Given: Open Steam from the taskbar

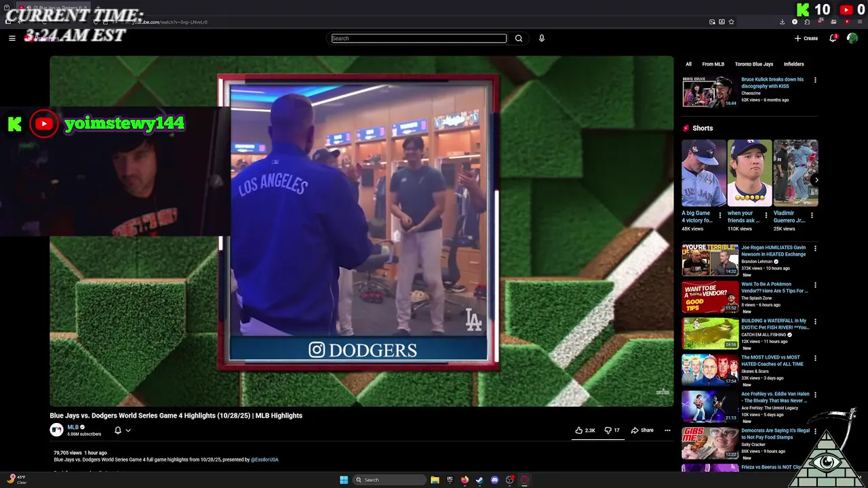Looking at the screenshot, I should coord(479,480).
